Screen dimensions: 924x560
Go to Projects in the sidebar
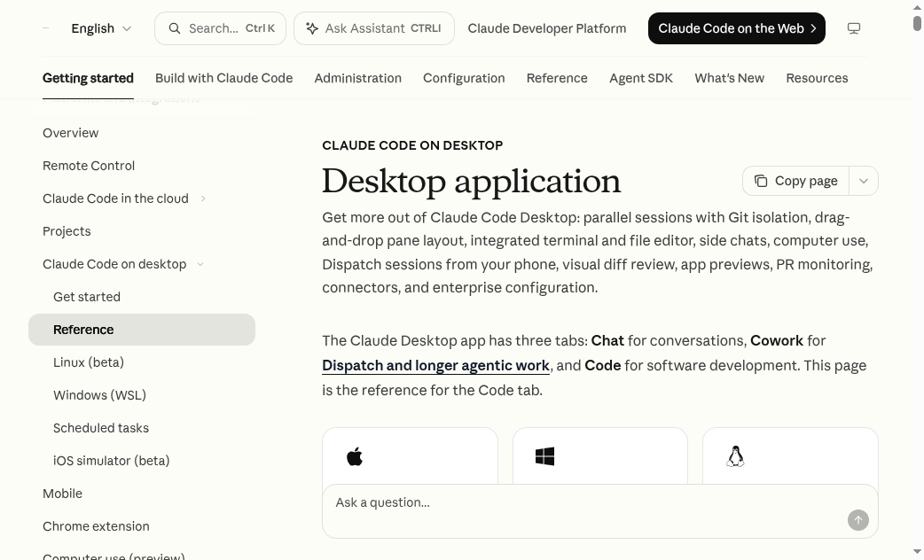[x=141, y=231]
